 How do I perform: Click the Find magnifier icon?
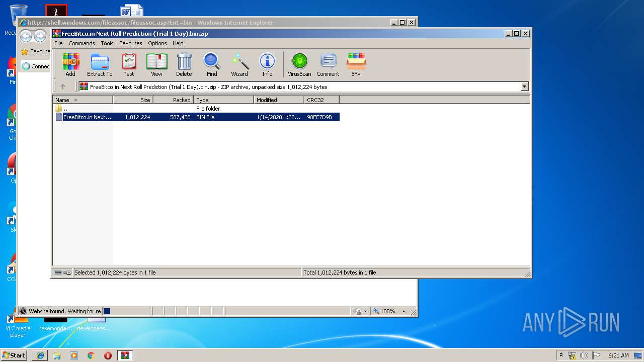click(x=212, y=65)
